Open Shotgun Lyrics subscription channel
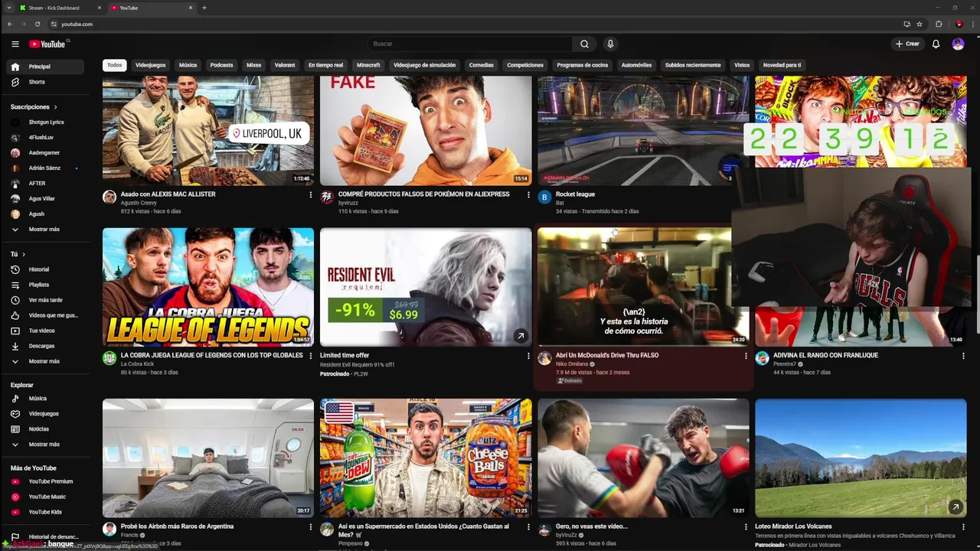Viewport: 980px width, 551px height. (x=44, y=122)
